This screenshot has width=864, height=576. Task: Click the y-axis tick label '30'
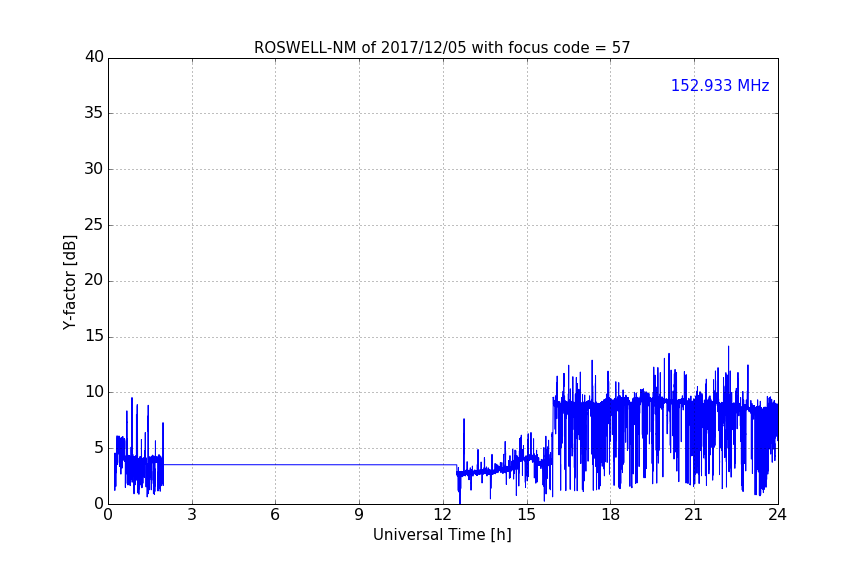pyautogui.click(x=94, y=169)
